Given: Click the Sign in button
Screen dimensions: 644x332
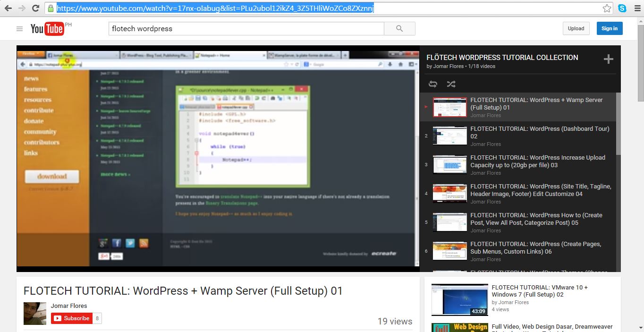Looking at the screenshot, I should [x=610, y=28].
